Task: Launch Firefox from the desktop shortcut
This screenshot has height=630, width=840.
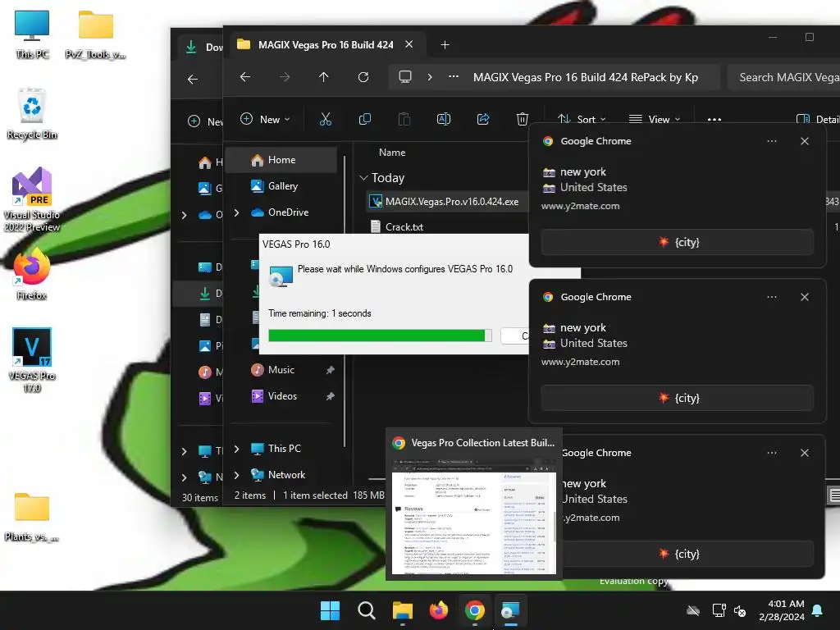Action: (32, 274)
